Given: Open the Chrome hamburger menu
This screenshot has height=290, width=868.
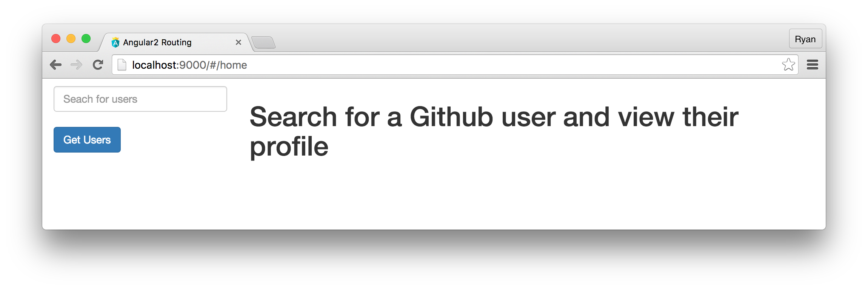Looking at the screenshot, I should click(x=813, y=65).
